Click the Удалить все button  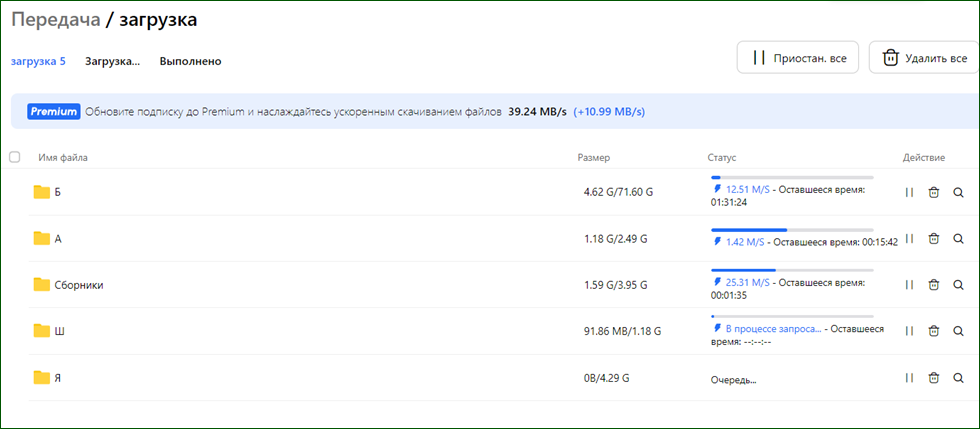click(x=924, y=58)
